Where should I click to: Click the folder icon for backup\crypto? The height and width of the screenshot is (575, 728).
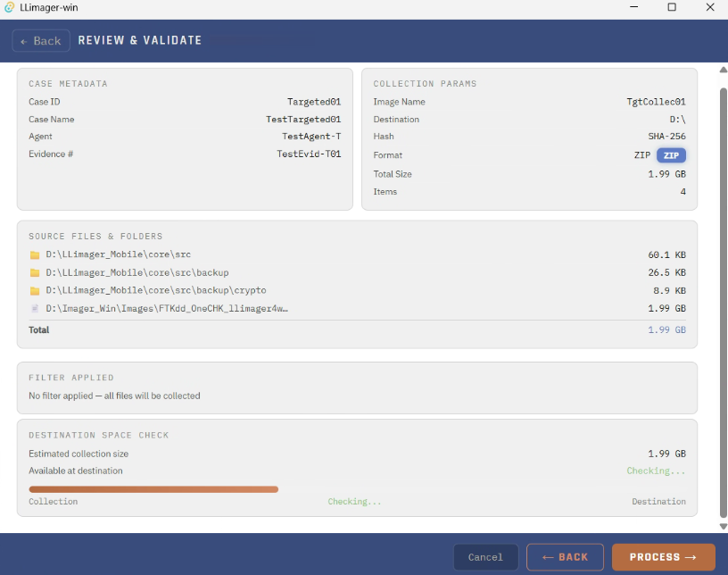pyautogui.click(x=35, y=290)
